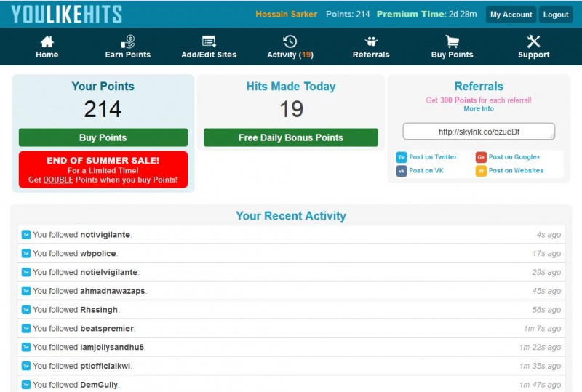582x392 pixels.
Task: Click the Post on Websites link text
Action: click(516, 171)
